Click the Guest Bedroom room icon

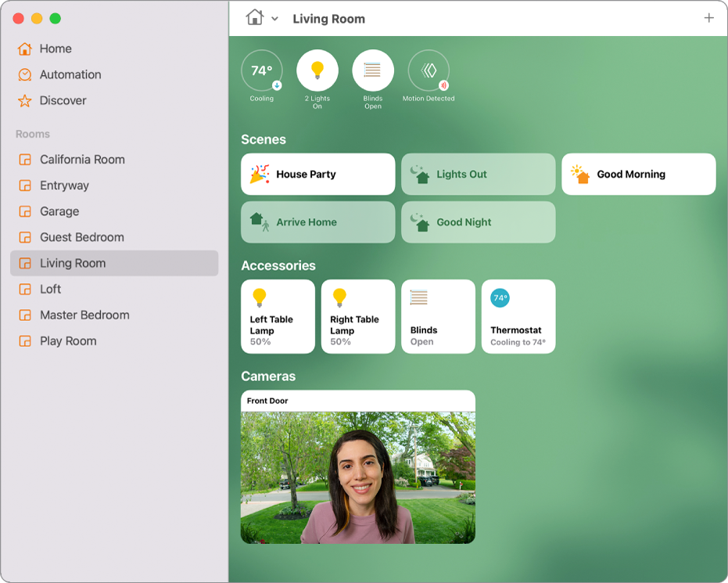point(25,237)
